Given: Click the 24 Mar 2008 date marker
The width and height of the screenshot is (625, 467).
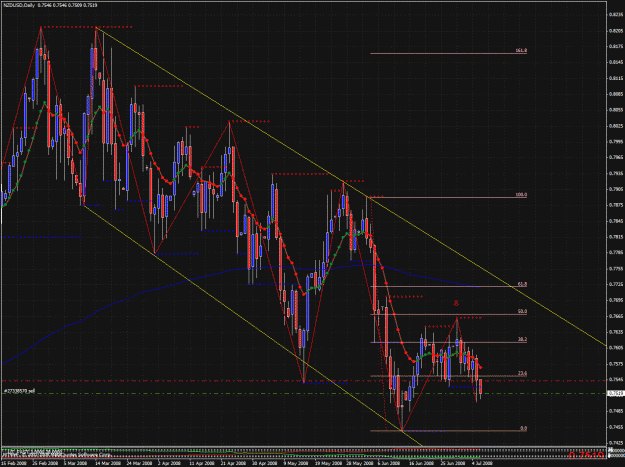Looking at the screenshot, I should [x=139, y=463].
